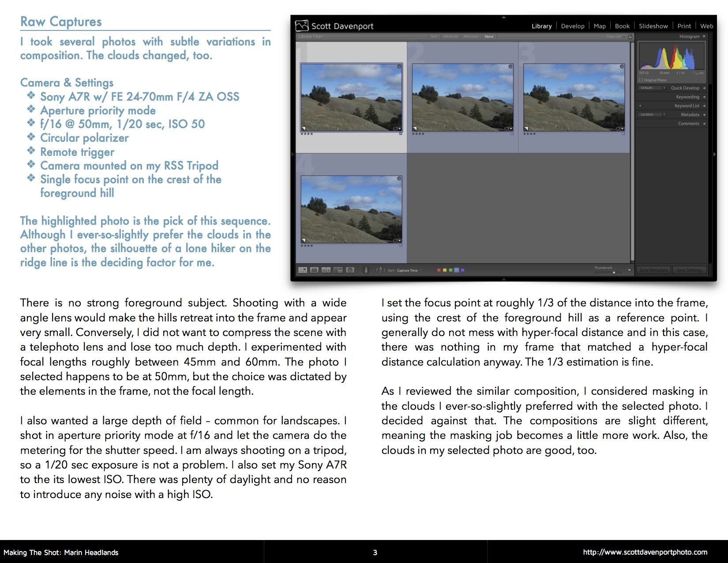Open Survey view icon

coord(338,270)
